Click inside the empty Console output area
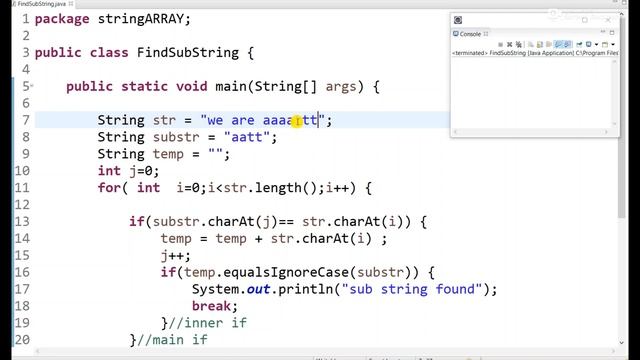This screenshot has height=360, width=640. [x=531, y=92]
